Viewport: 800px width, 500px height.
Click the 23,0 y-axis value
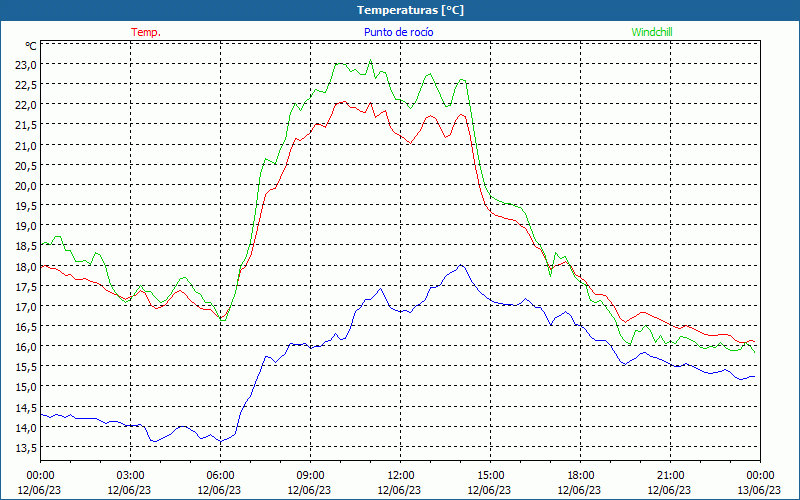[x=27, y=65]
